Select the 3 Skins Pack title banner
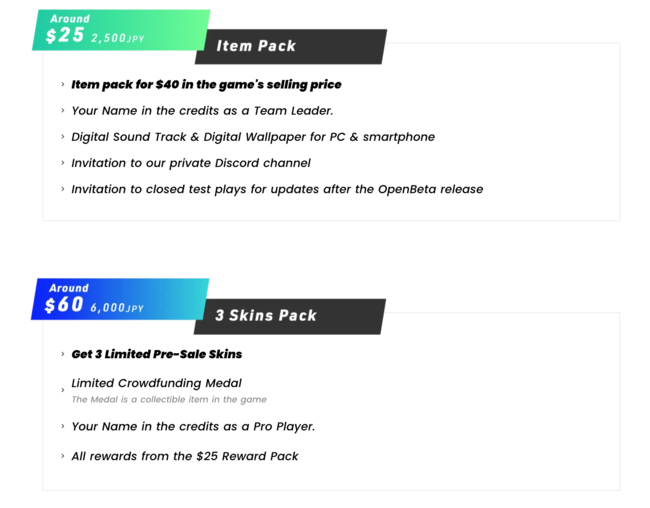Screen dimensions: 650x508 click(x=290, y=316)
